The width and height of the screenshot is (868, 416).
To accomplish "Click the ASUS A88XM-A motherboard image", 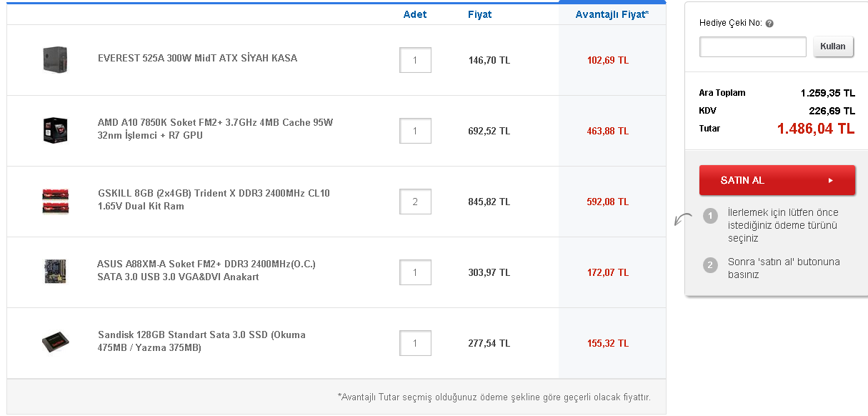I will click(x=55, y=272).
